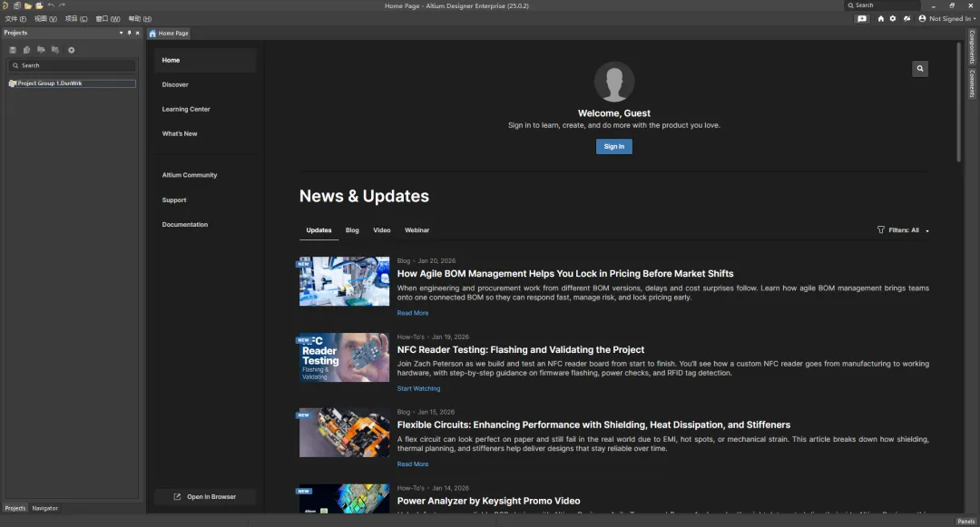
Task: Click the Undo arrow icon
Action: [x=51, y=5]
